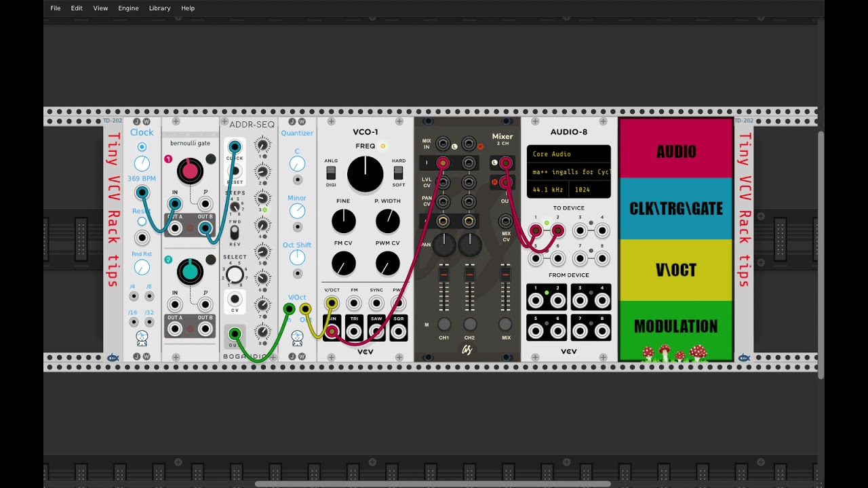The image size is (868, 488).
Task: Mute Mixer channel CH1
Action: (443, 324)
